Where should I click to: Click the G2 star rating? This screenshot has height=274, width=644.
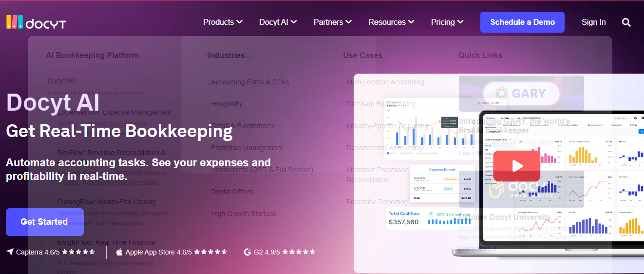[299, 252]
